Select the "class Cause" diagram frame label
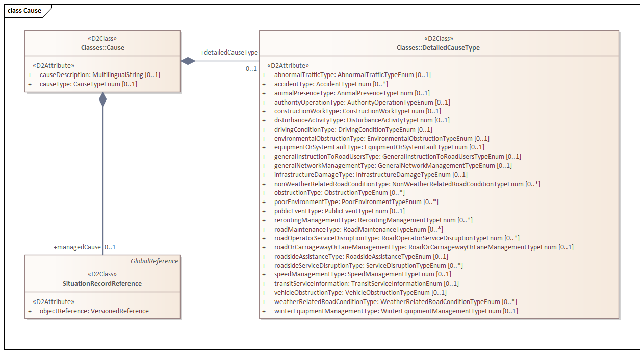Screen dimensions: 644x354 coord(24,11)
